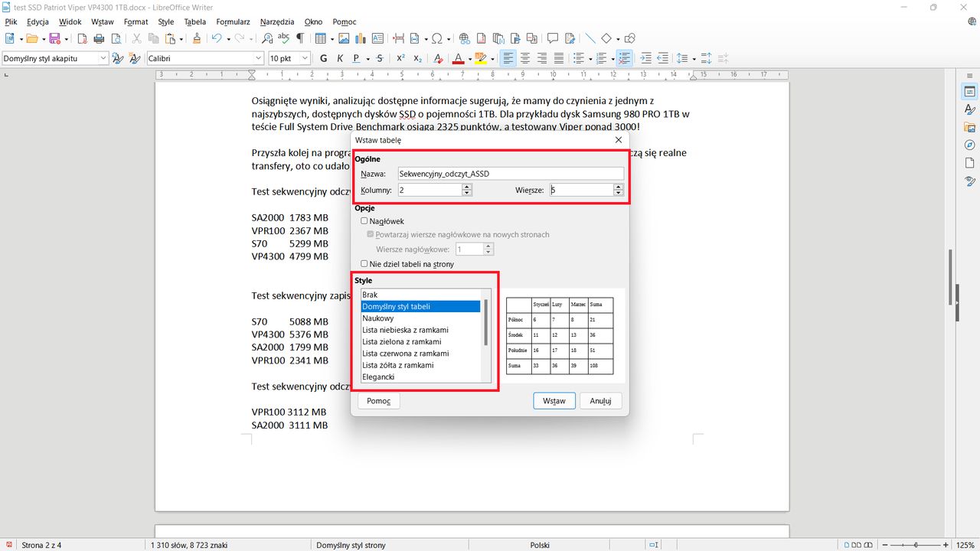Enable 'Powtarzaj wiersze nagłówkowe na nowych stronach'

pos(370,235)
